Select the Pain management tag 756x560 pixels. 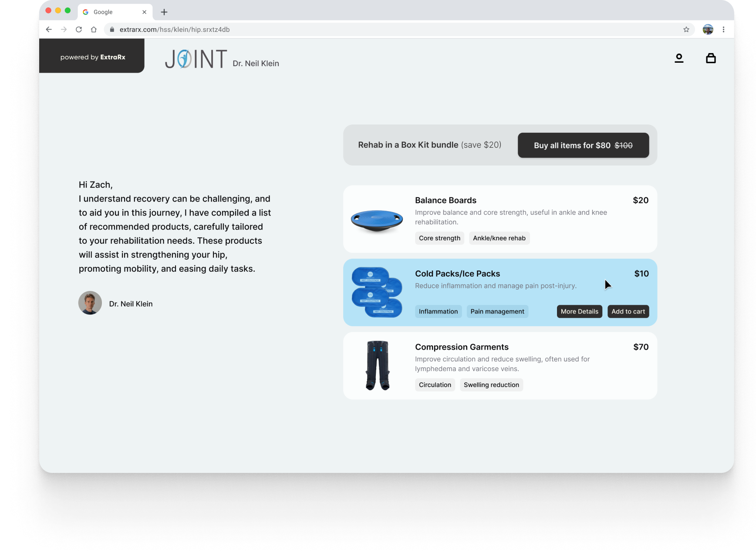click(x=497, y=311)
